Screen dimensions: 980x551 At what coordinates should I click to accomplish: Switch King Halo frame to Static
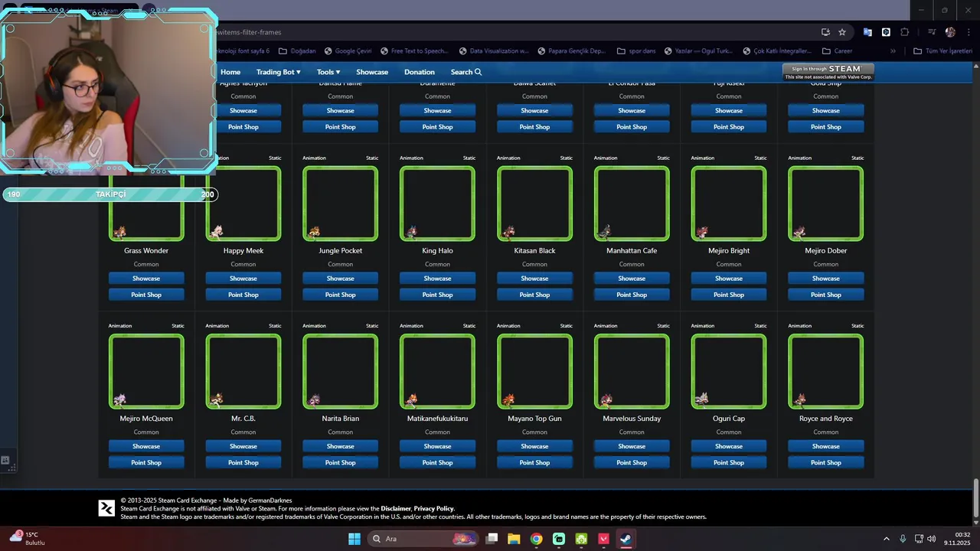[469, 158]
